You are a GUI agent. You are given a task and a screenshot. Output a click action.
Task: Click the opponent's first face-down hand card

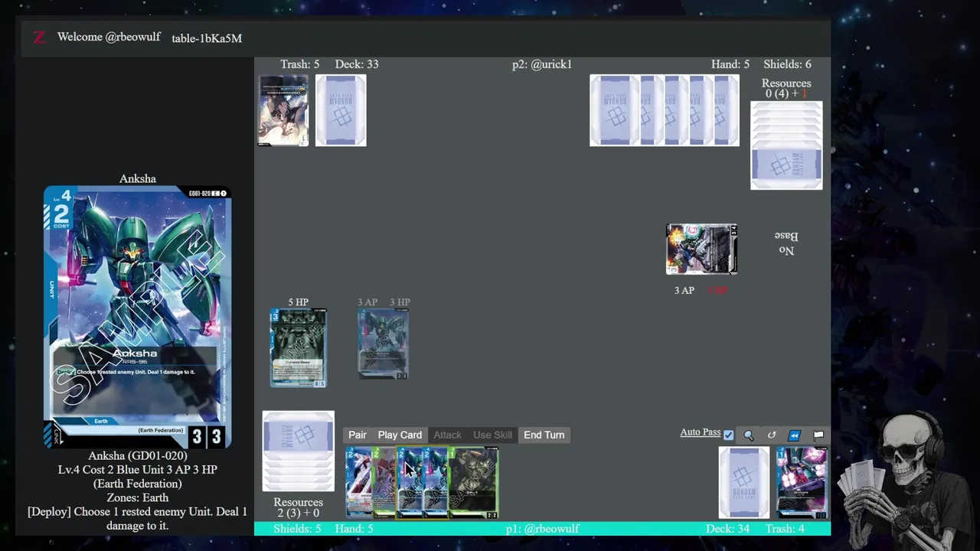(614, 110)
